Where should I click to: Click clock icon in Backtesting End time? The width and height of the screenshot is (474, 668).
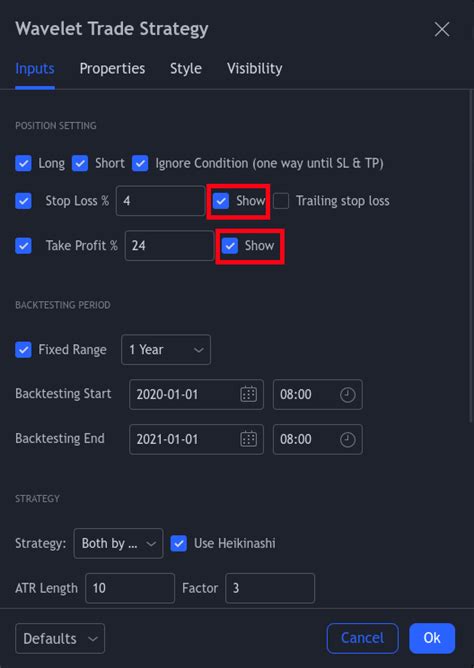[x=348, y=439]
